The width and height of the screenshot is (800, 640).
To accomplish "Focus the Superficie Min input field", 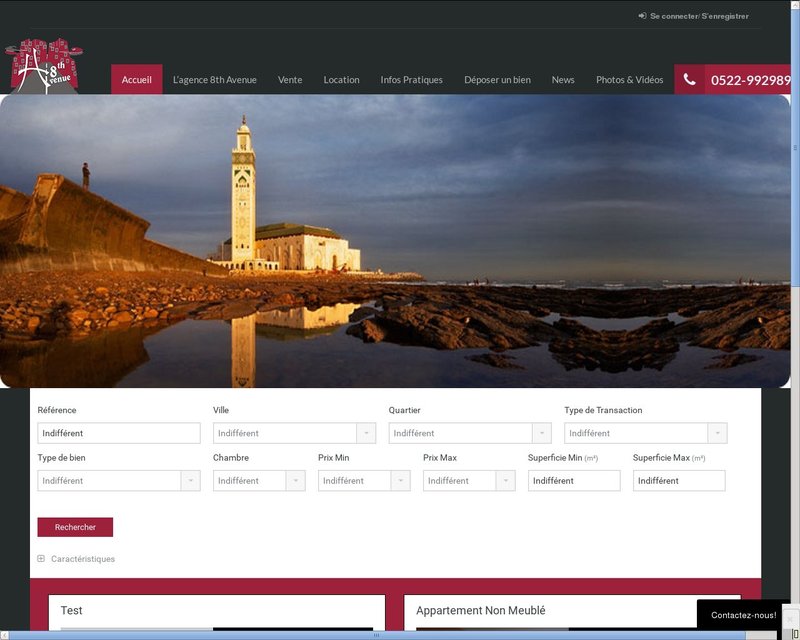I will (x=574, y=480).
